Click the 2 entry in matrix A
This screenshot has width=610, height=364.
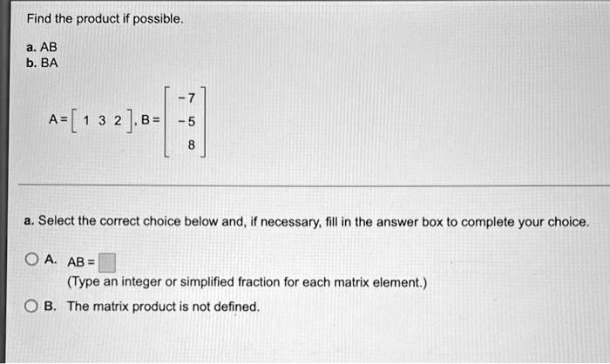point(118,120)
